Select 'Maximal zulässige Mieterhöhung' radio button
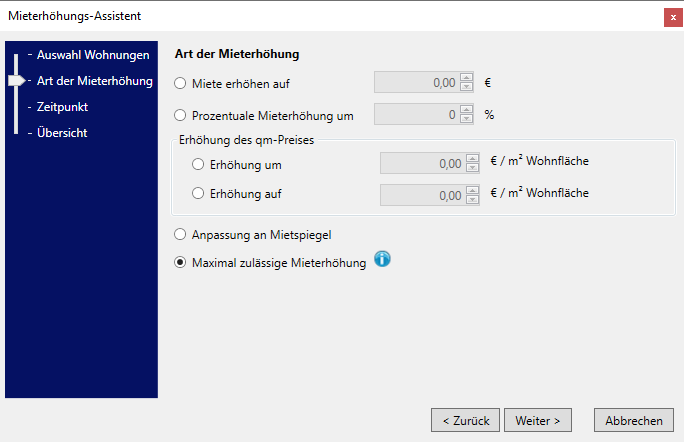 coord(180,264)
